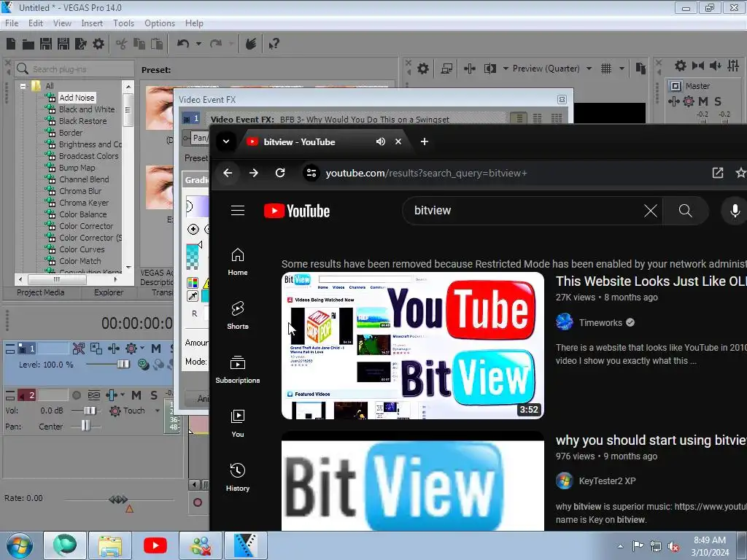Open Touch automation mode dropdown on track 2

pos(158,411)
